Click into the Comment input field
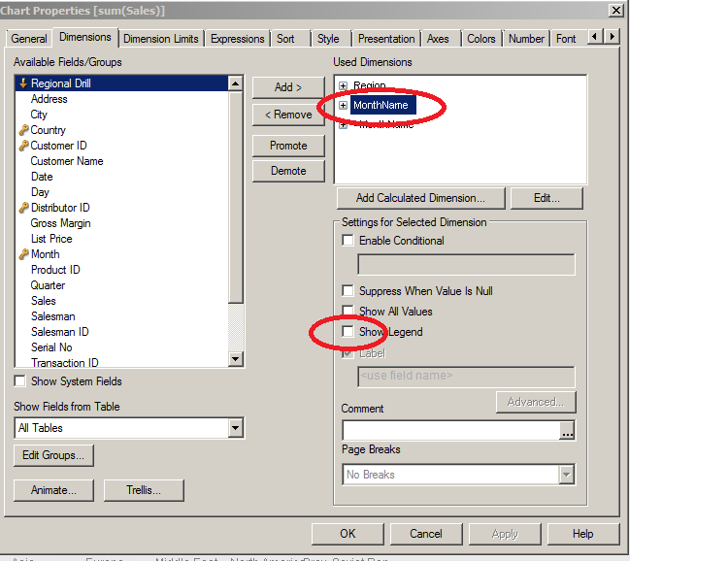The height and width of the screenshot is (561, 728). 450,431
